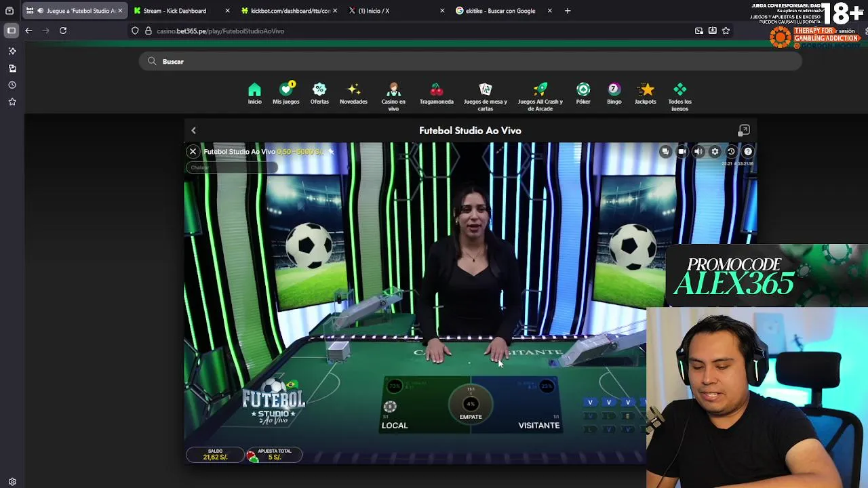Image resolution: width=868 pixels, height=488 pixels.
Task: Open Juegos de mesa y cartas
Action: click(486, 97)
